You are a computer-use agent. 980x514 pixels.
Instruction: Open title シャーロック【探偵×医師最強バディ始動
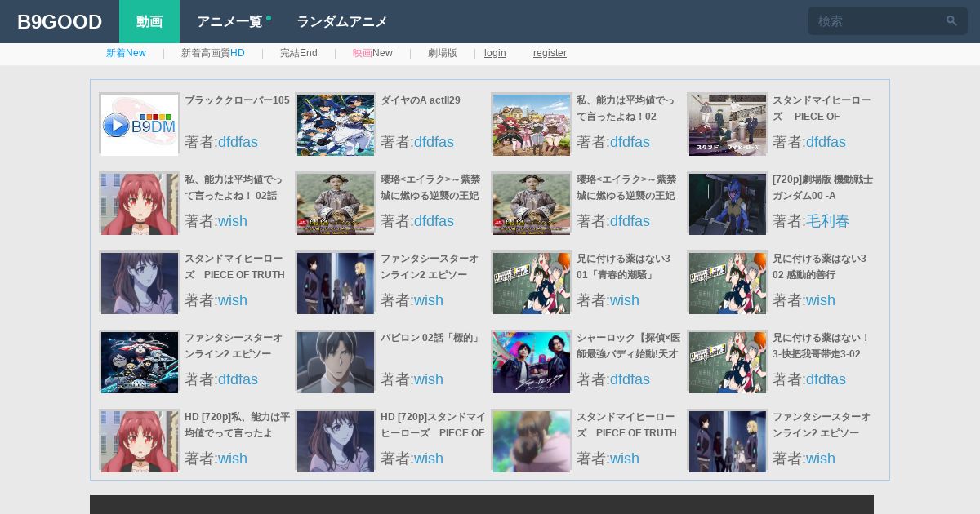629,346
